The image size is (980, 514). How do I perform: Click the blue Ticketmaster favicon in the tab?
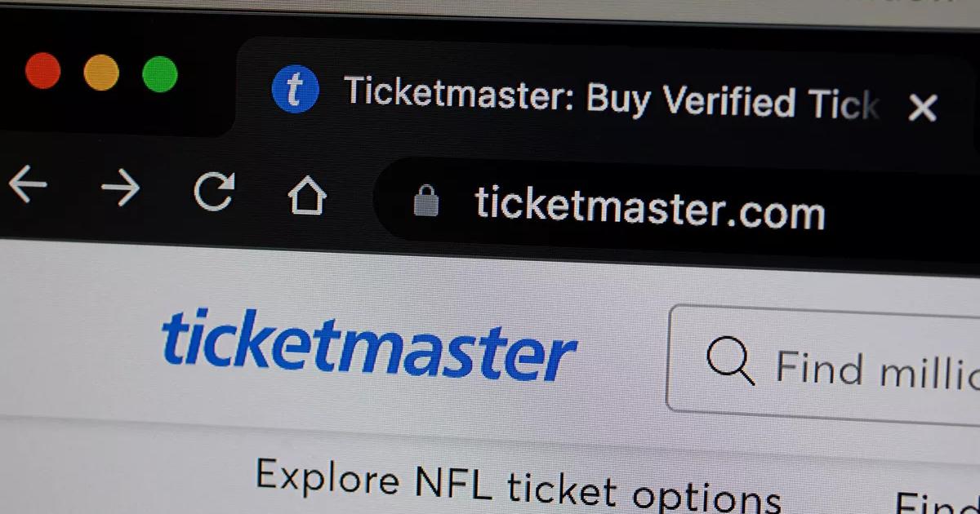coord(294,89)
